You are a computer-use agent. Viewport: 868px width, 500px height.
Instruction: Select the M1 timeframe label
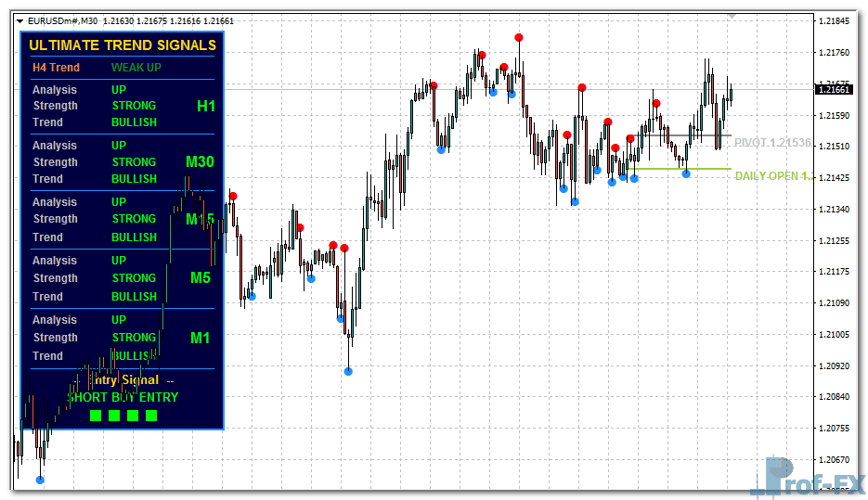201,338
